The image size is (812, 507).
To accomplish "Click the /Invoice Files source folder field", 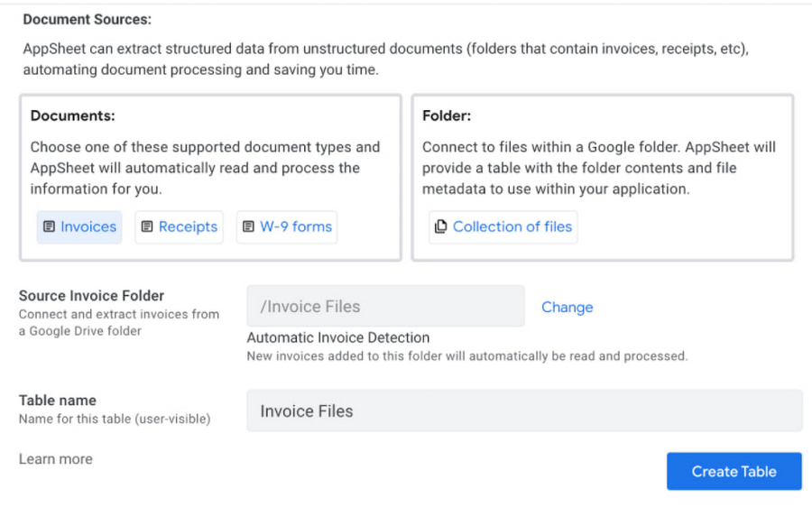I will [385, 307].
